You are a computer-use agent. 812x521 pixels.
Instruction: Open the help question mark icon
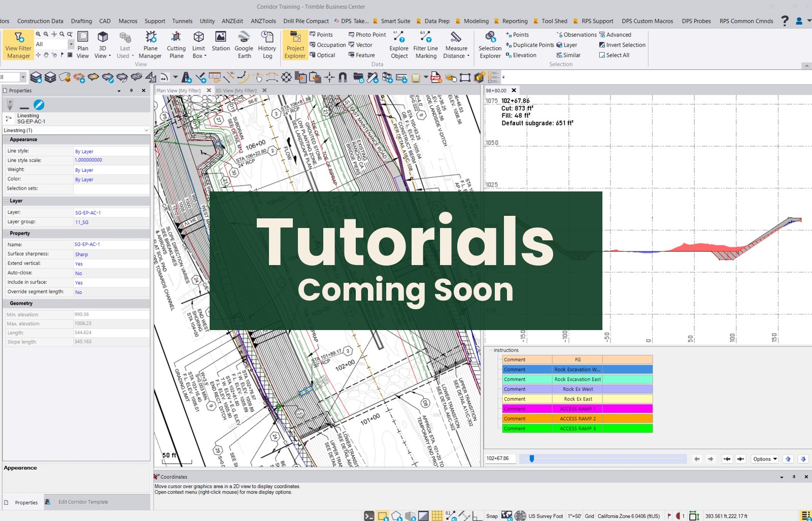(x=785, y=21)
